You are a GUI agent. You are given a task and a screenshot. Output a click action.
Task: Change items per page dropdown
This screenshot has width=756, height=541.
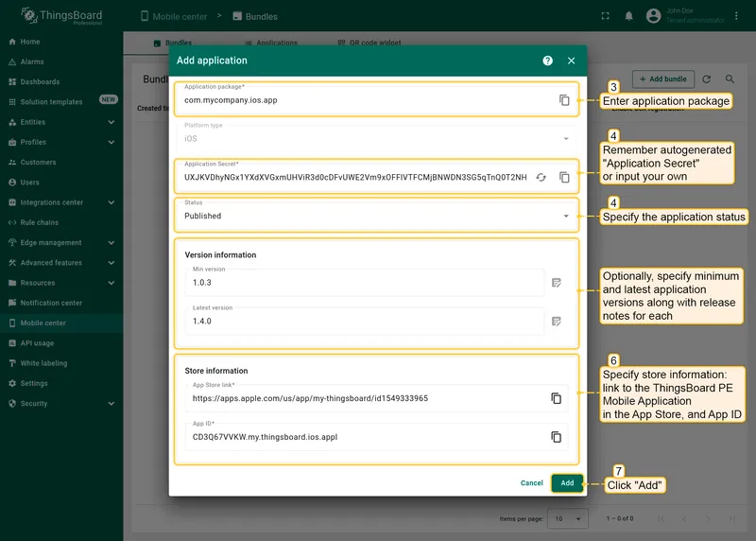568,518
